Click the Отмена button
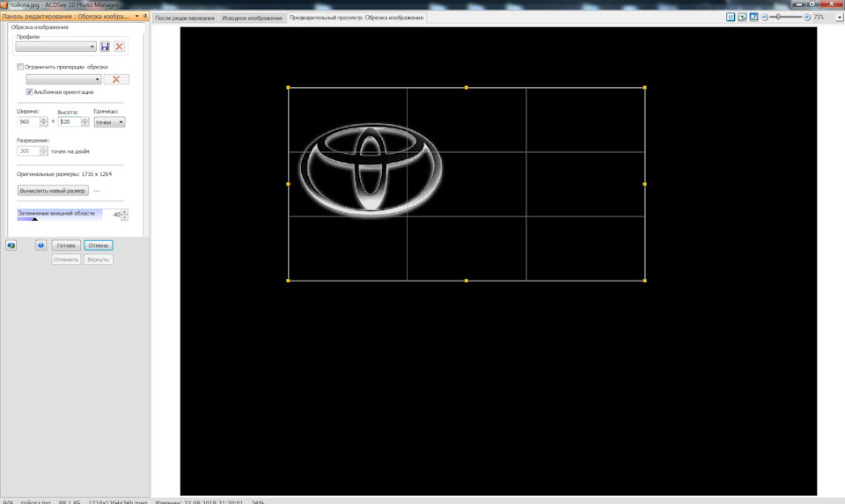The height and width of the screenshot is (504, 845). pyautogui.click(x=98, y=245)
